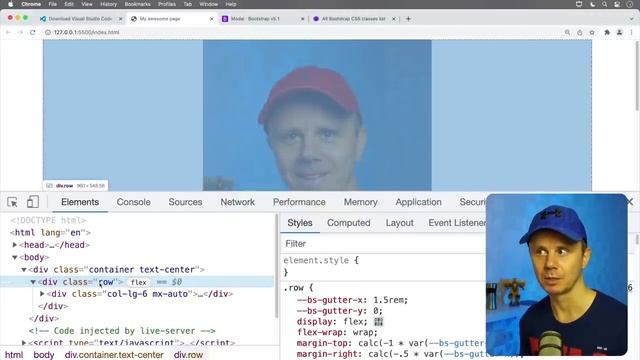Open macOS Spotlight search icon
Screen dimensions: 640x360
[x=604, y=4]
